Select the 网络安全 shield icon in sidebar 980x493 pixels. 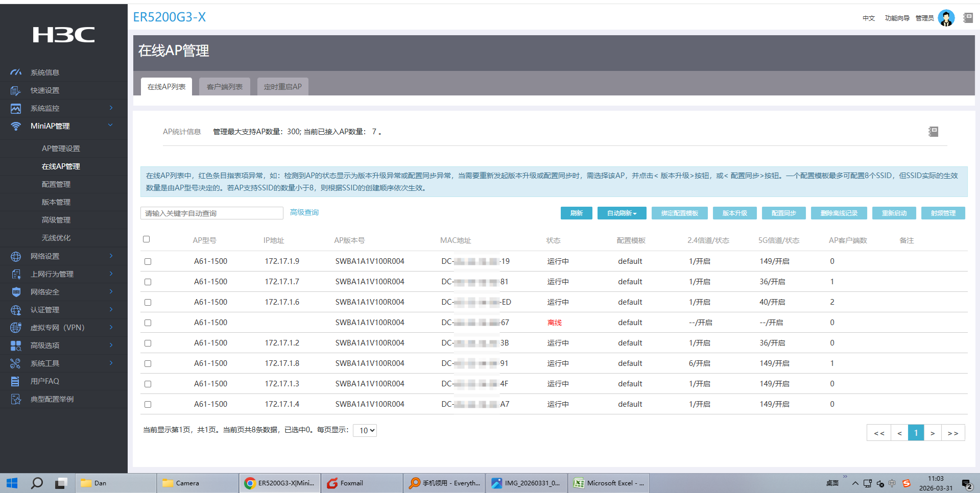[x=16, y=292]
